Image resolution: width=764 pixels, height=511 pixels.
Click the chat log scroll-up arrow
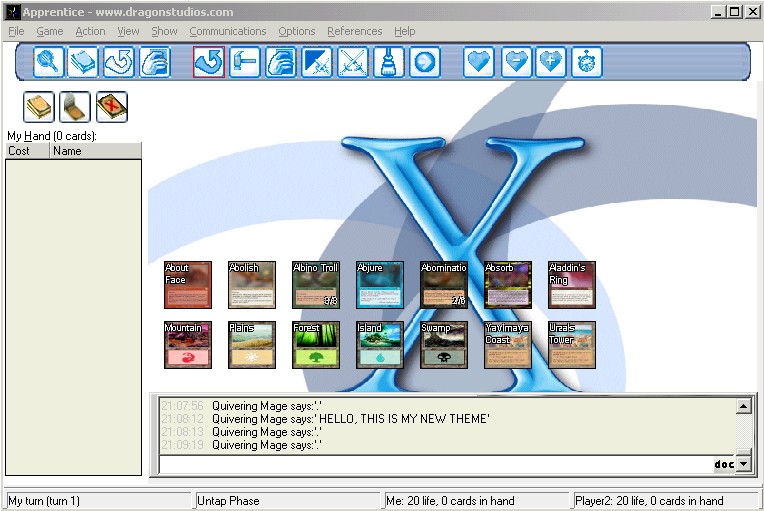[x=744, y=406]
